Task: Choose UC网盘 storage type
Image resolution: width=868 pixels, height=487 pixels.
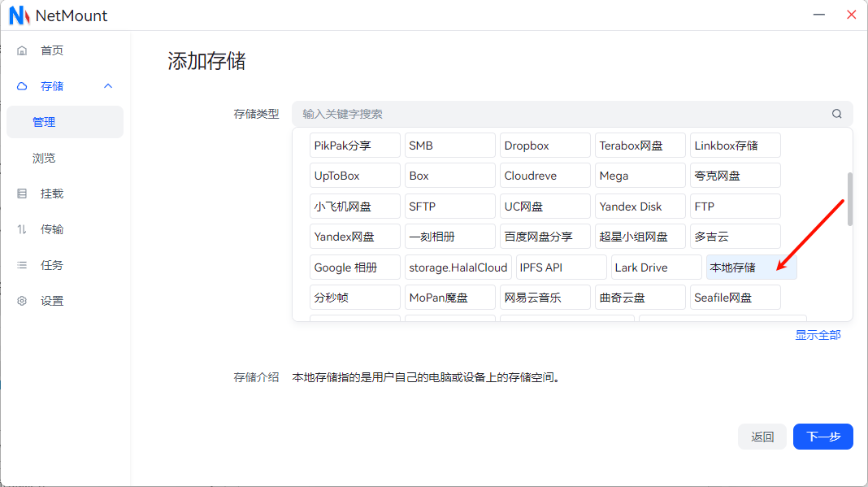Action: pos(545,207)
